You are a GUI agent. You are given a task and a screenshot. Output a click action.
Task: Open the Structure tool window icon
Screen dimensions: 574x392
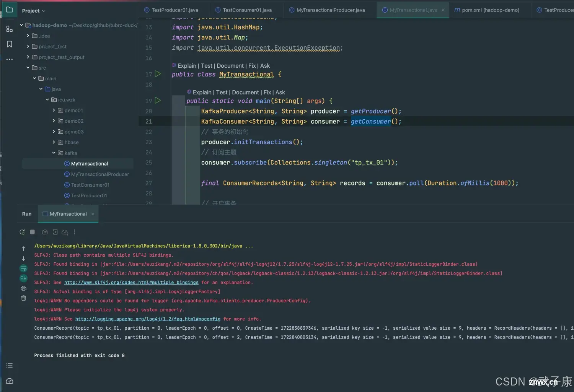pyautogui.click(x=10, y=29)
